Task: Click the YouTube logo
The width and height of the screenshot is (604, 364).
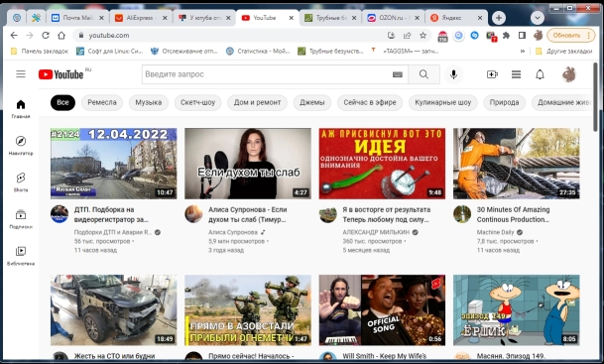Action: 60,74
